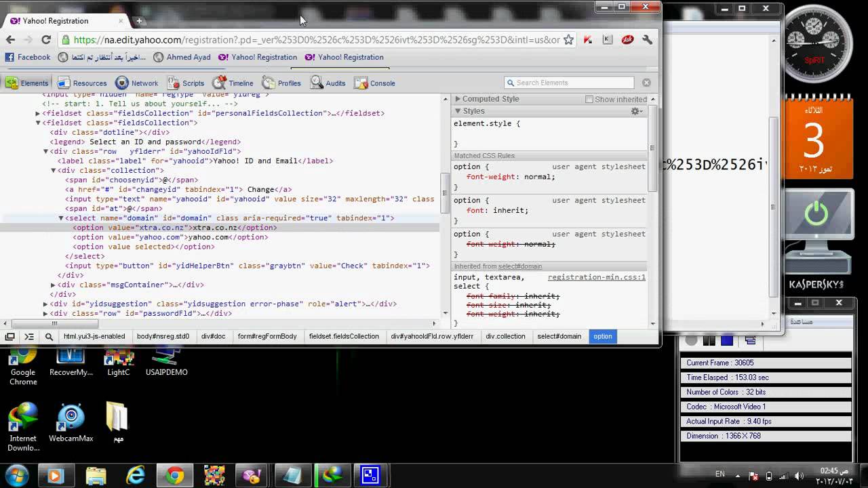Toggle the Show inherited checkbox
The width and height of the screenshot is (868, 488).
click(x=589, y=99)
